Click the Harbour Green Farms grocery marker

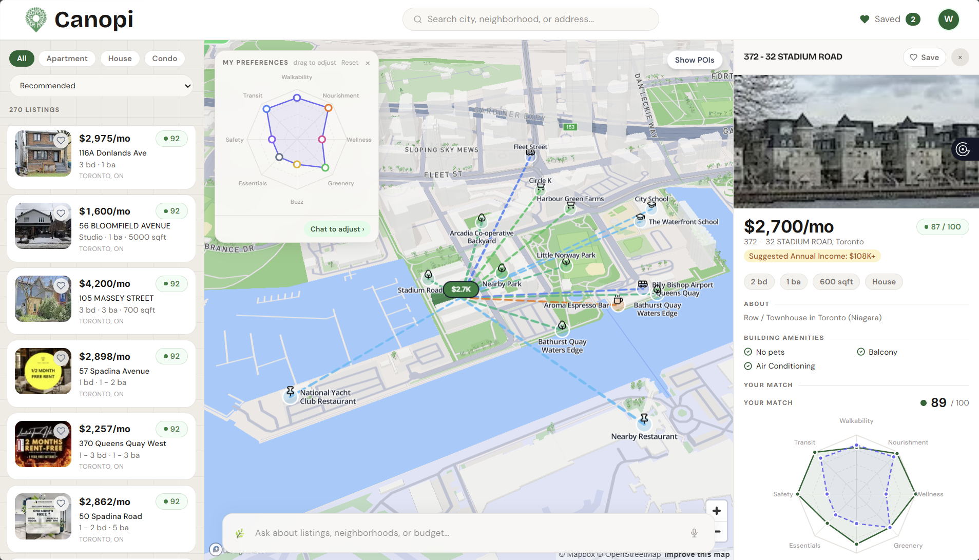pos(570,206)
